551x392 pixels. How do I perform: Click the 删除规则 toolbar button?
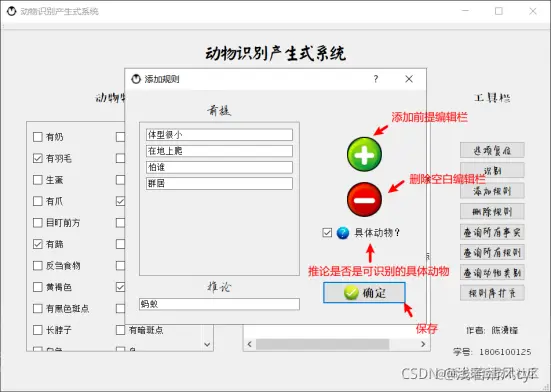[x=492, y=211]
